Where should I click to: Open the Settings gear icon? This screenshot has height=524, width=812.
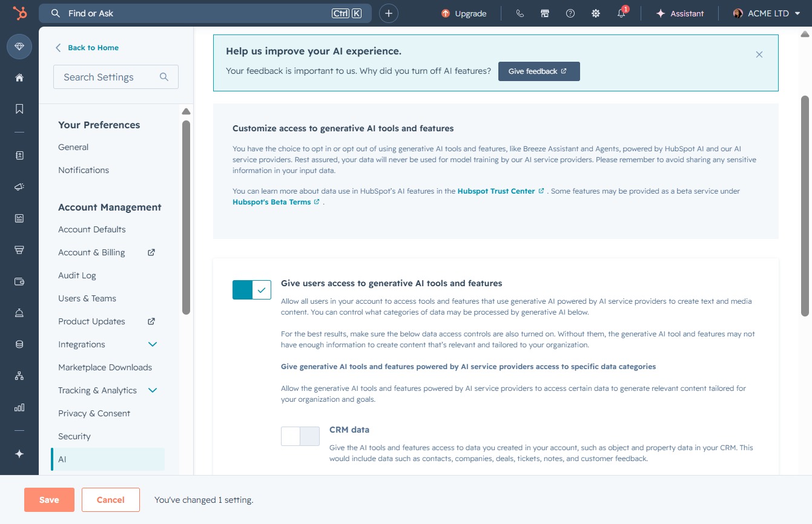click(596, 13)
